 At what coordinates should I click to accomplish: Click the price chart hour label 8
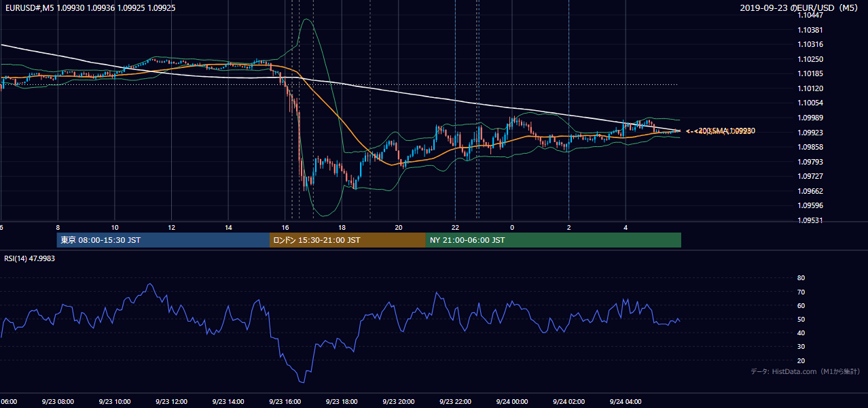[x=58, y=227]
